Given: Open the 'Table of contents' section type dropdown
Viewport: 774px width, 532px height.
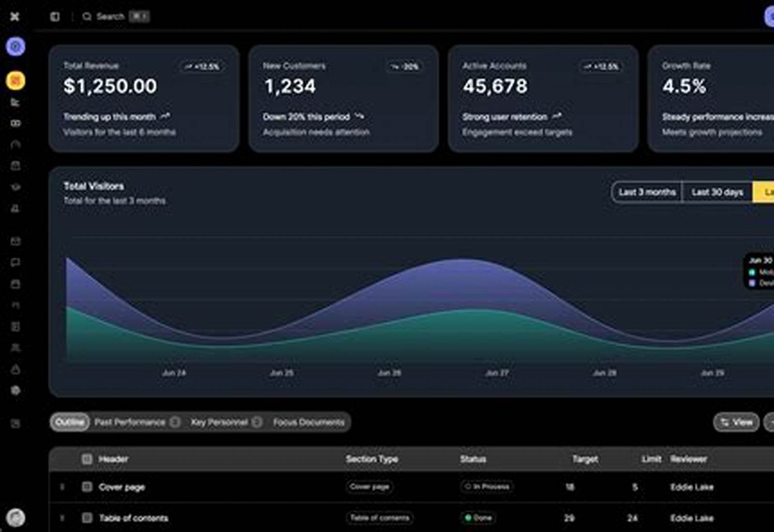Looking at the screenshot, I should (x=380, y=518).
